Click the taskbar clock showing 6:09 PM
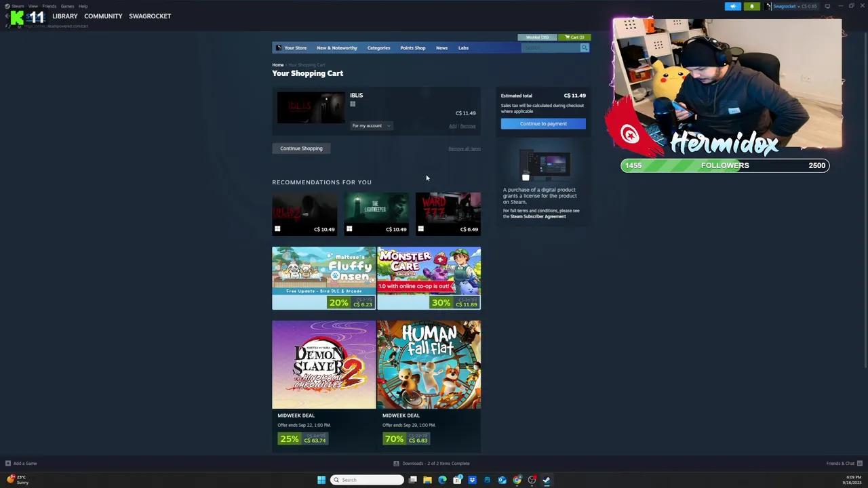Image resolution: width=868 pixels, height=488 pixels. click(852, 480)
